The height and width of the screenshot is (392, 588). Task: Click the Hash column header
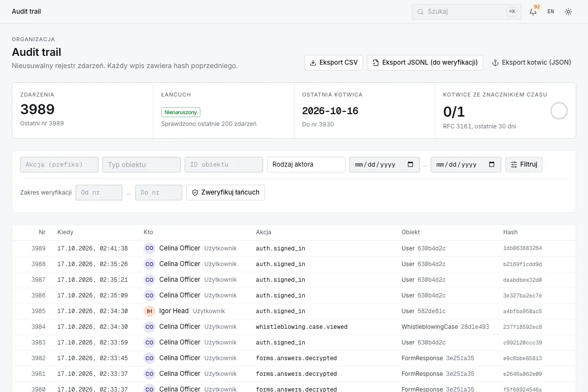pyautogui.click(x=511, y=232)
